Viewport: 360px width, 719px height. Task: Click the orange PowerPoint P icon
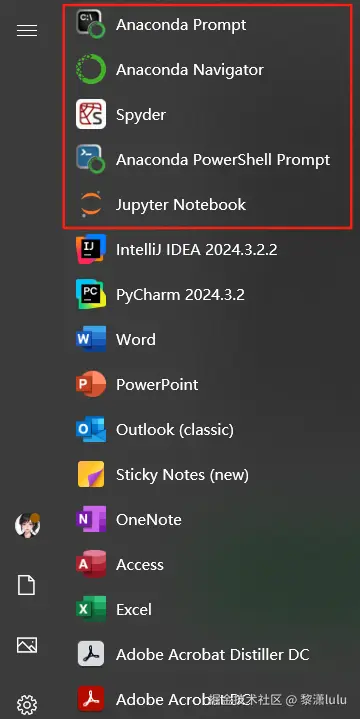click(x=91, y=384)
